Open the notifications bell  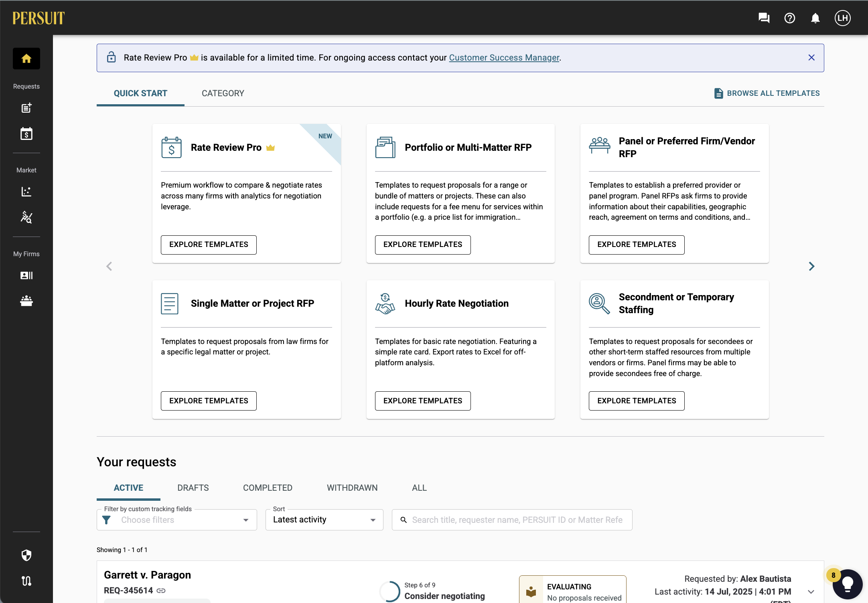[815, 18]
